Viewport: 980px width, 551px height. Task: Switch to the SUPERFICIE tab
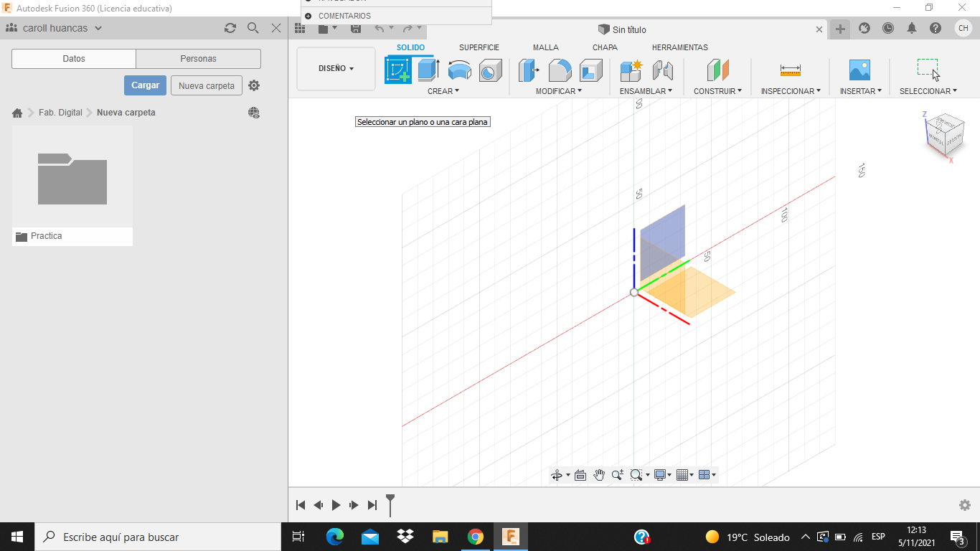(x=479, y=47)
